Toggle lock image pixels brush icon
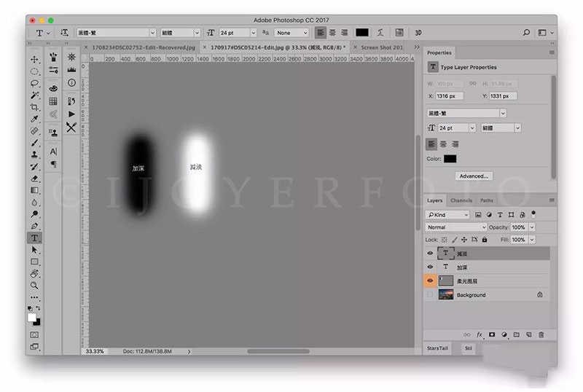This screenshot has width=583, height=392. tap(454, 240)
